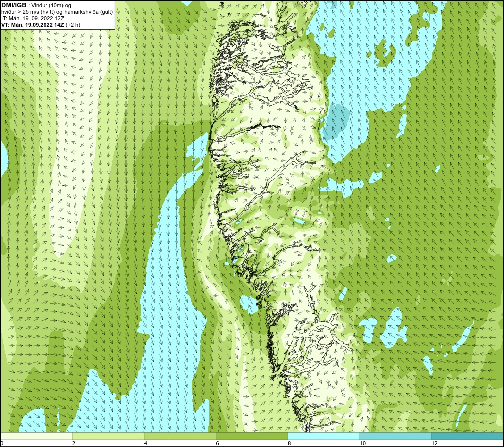Click the teal 10–12 m/s legend band
The height and width of the screenshot is (447, 504).
[396, 436]
